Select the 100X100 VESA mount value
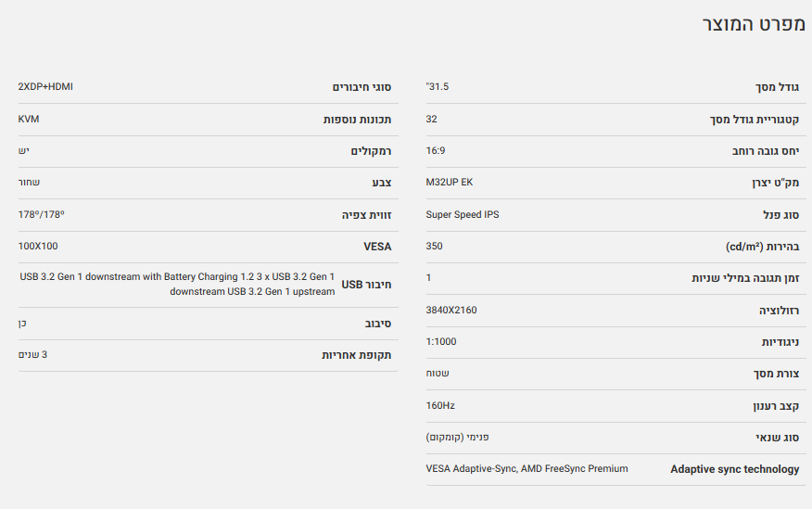 (x=38, y=246)
